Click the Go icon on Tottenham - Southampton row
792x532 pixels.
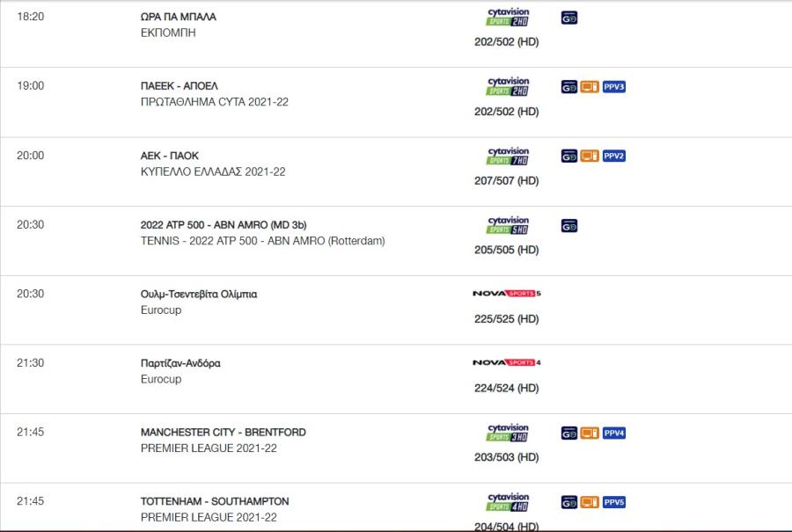pos(569,502)
